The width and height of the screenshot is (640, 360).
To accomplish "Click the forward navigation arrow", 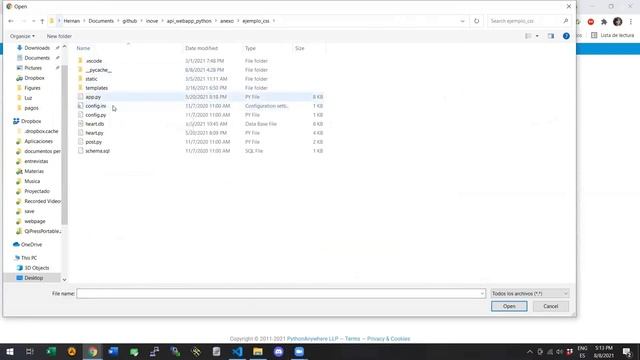I will [x=24, y=21].
